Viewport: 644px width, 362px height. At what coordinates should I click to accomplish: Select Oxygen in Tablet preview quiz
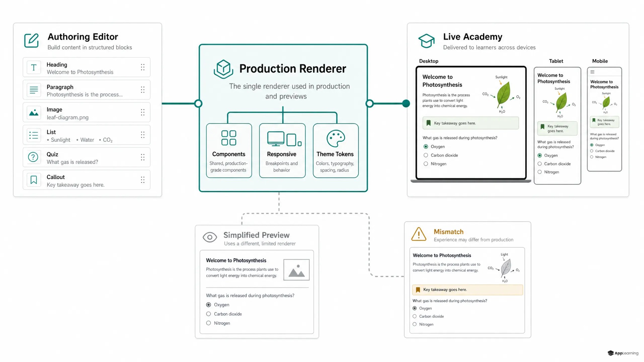(540, 156)
